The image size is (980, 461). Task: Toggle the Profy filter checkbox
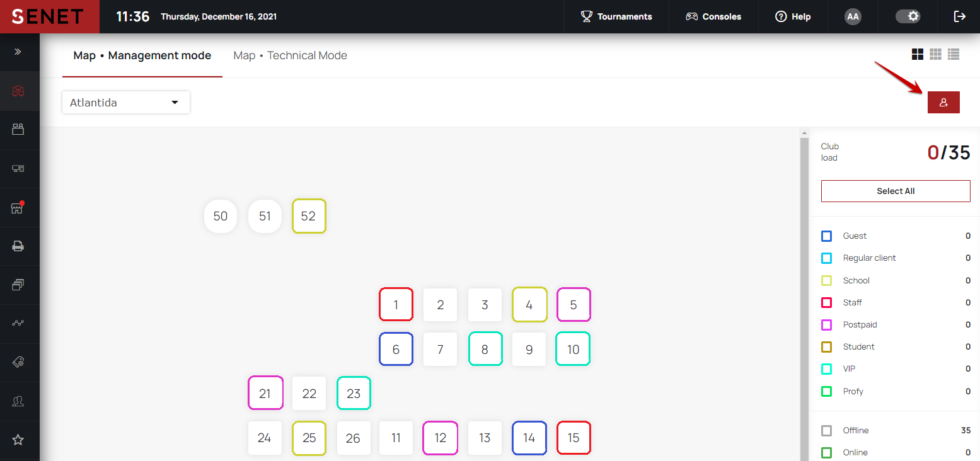(x=827, y=392)
